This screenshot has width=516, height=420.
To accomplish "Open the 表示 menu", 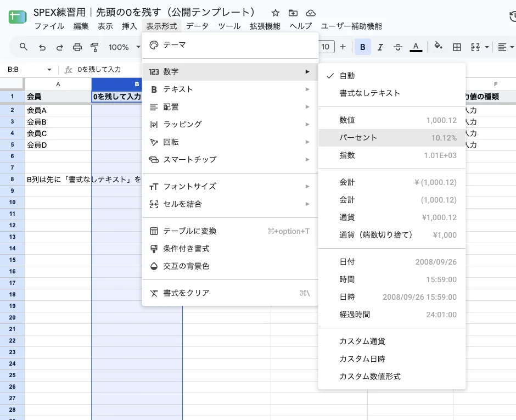I will [105, 26].
